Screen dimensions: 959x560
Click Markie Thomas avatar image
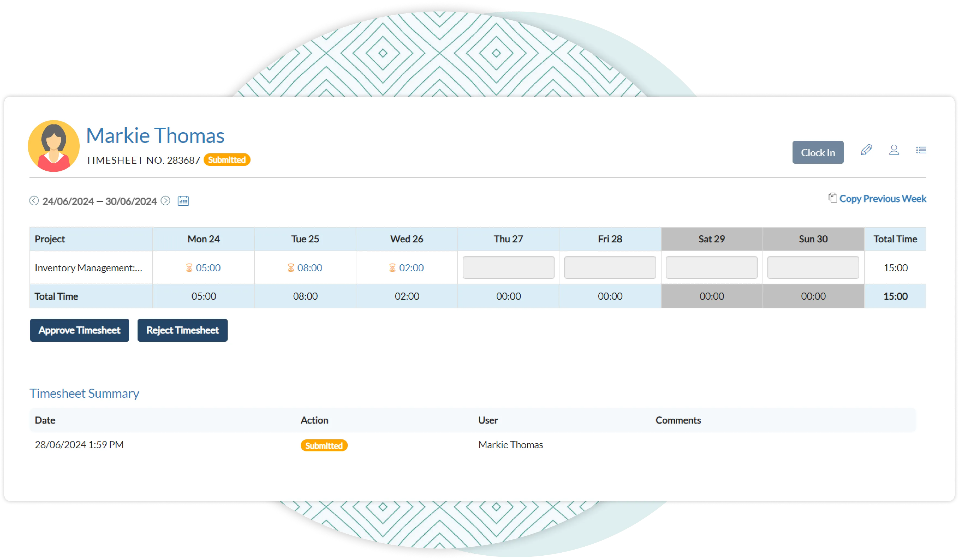[54, 146]
